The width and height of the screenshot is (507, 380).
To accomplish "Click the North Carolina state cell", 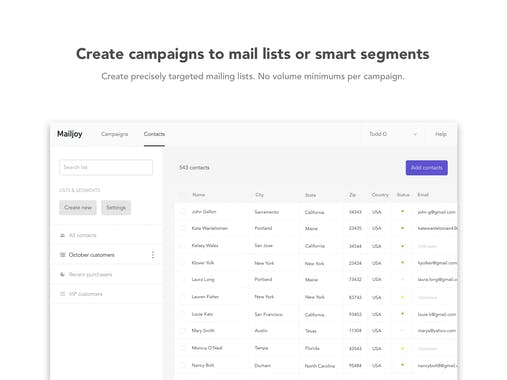I will pyautogui.click(x=320, y=366).
